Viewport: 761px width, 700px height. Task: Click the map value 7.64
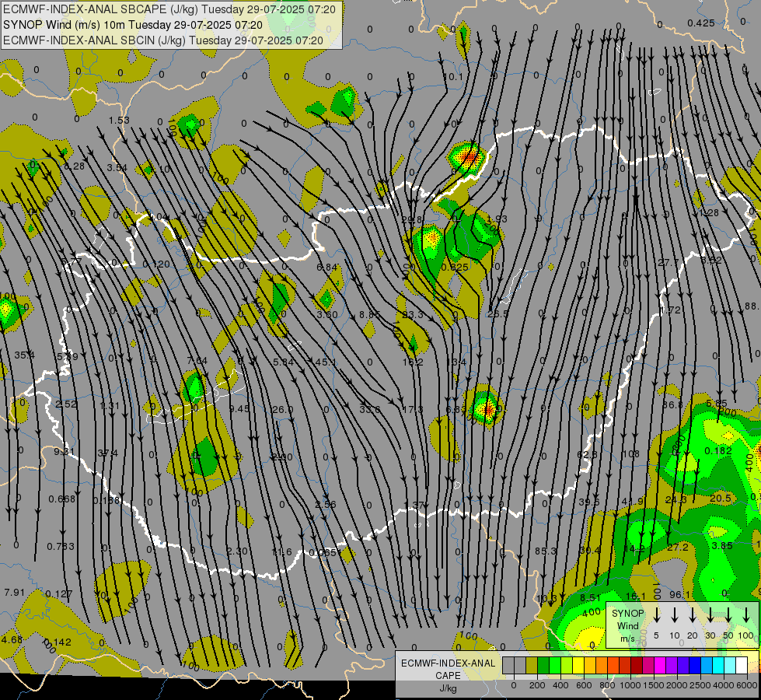click(x=197, y=360)
